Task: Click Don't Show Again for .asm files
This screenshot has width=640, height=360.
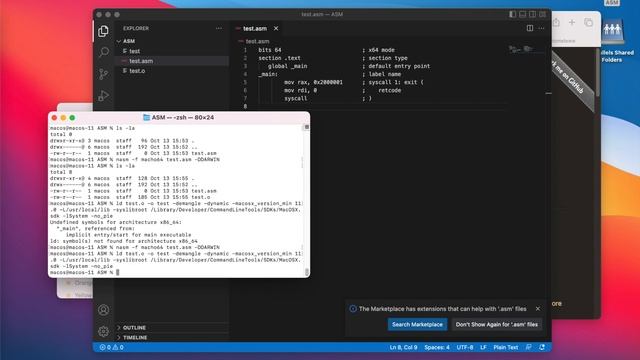Action: tap(496, 324)
